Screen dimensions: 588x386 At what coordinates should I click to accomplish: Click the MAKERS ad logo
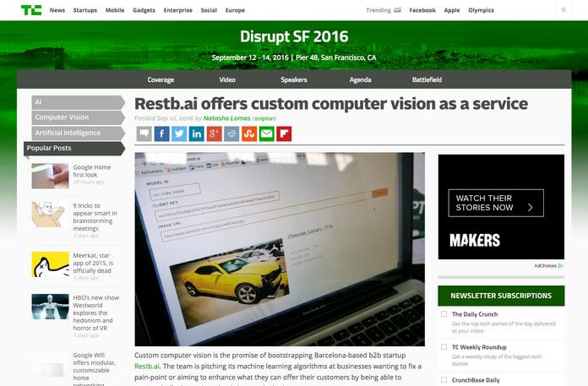(475, 240)
